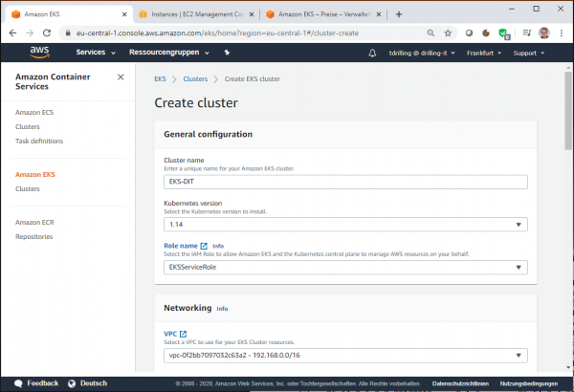The image size is (574, 392).
Task: Click the zoom magnifier icon in address bar
Action: [x=430, y=33]
